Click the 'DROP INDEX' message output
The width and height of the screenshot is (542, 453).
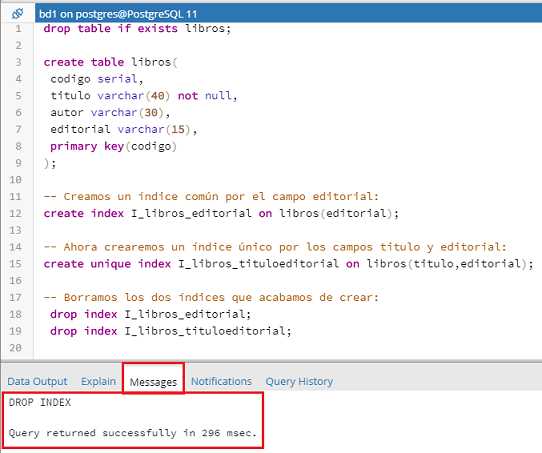40,403
